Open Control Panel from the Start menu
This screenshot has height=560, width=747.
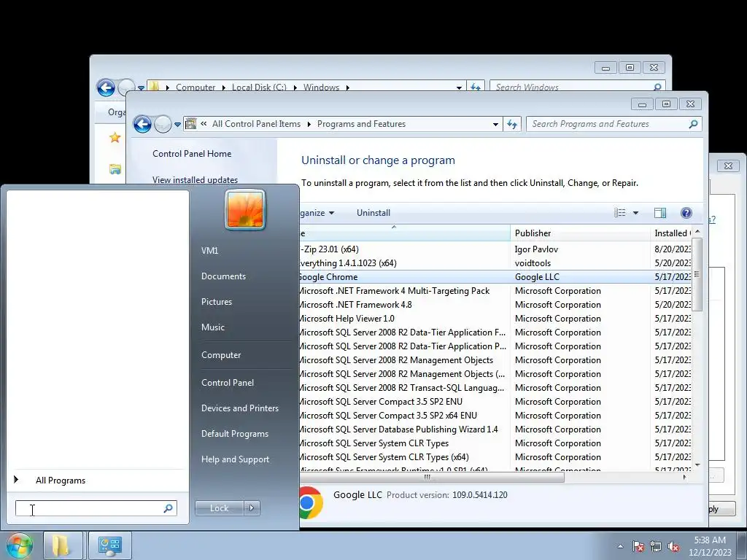(x=228, y=382)
